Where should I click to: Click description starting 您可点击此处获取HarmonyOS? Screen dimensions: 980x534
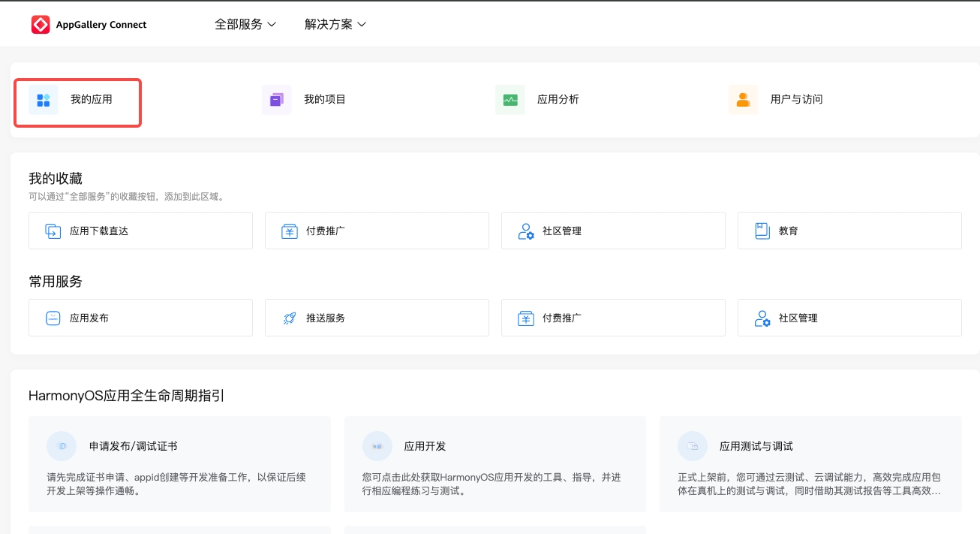point(492,484)
